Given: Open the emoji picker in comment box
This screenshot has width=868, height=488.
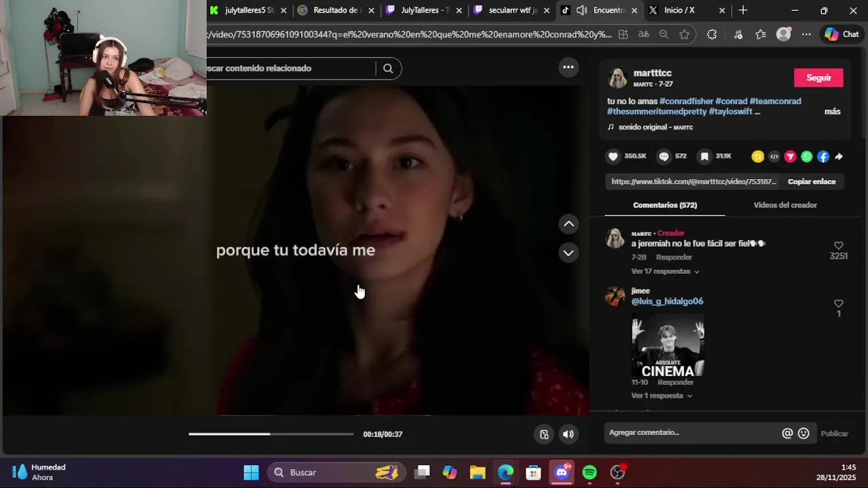Looking at the screenshot, I should coord(804,433).
